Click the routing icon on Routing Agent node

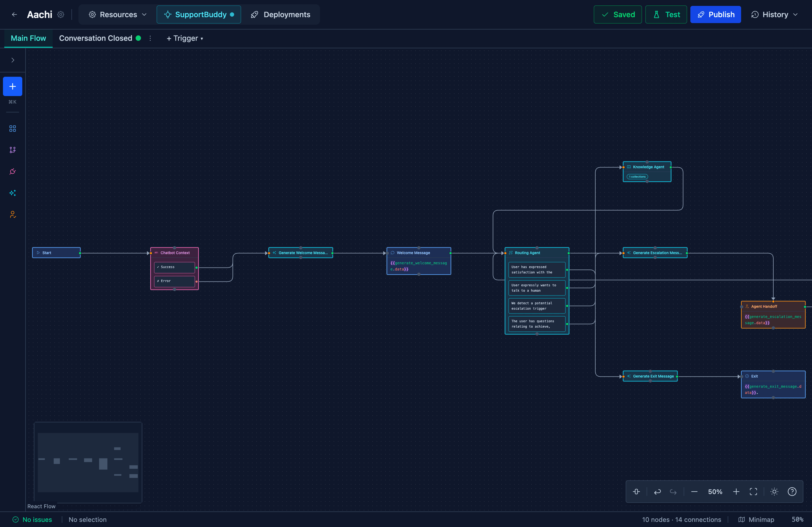pyautogui.click(x=511, y=252)
